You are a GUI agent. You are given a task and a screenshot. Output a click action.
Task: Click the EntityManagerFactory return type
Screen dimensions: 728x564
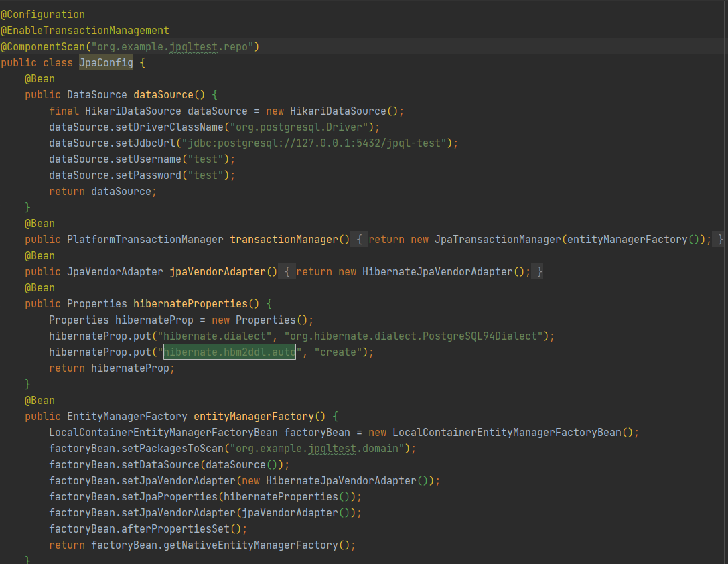(x=127, y=417)
